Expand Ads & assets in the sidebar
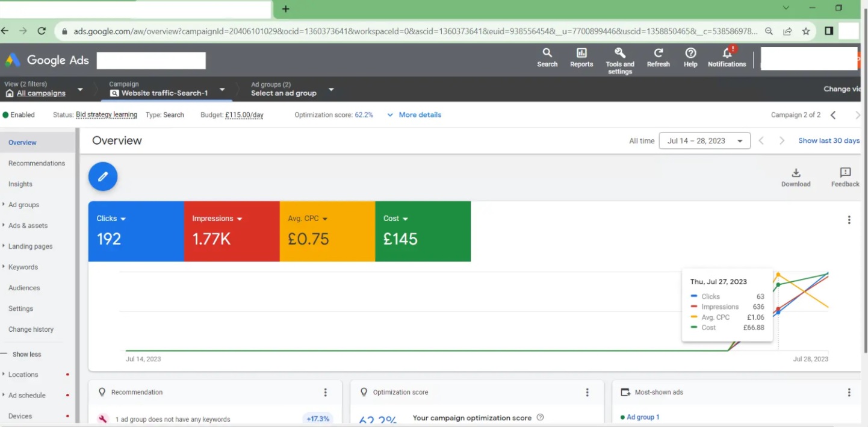 point(4,225)
